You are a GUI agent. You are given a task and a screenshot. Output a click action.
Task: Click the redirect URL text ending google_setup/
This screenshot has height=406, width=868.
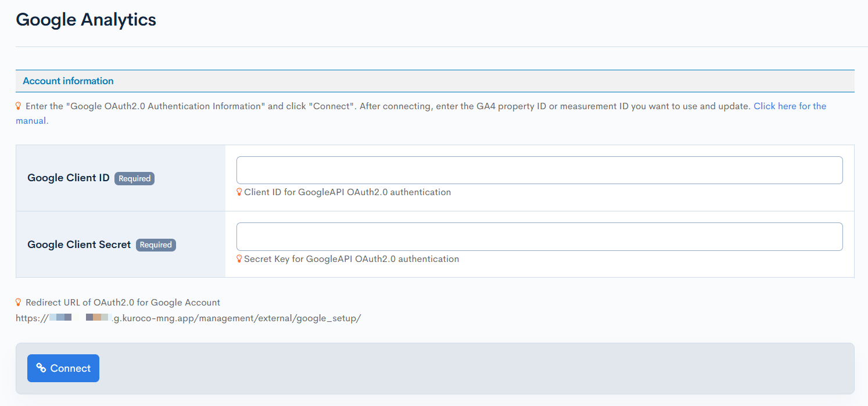tap(188, 318)
